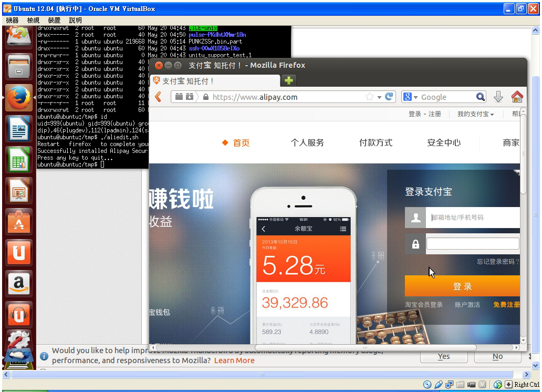Click 账户激活 link

(x=467, y=304)
